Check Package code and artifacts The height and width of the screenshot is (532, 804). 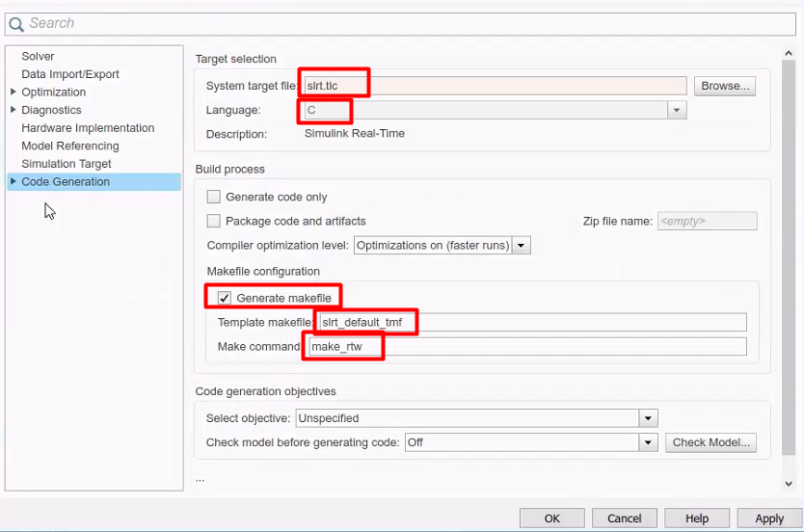214,221
